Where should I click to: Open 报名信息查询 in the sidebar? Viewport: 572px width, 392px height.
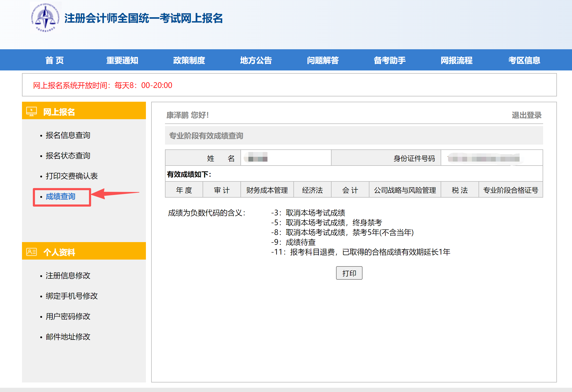(x=68, y=135)
